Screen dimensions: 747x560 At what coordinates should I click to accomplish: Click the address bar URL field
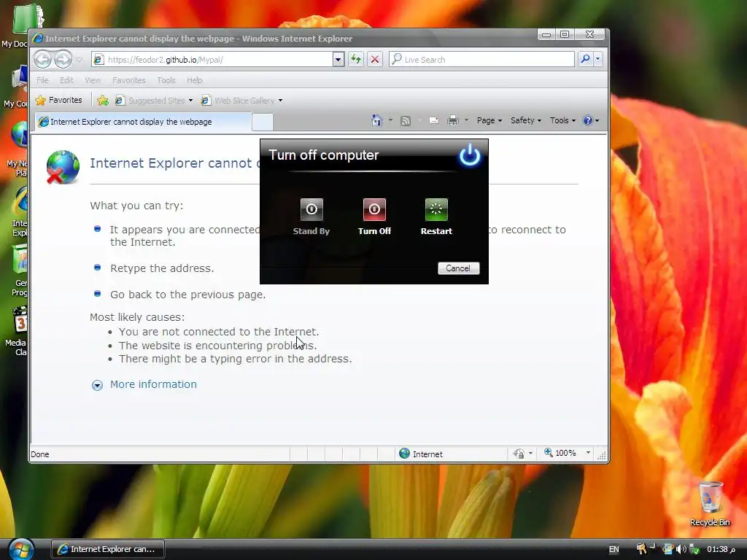point(212,60)
